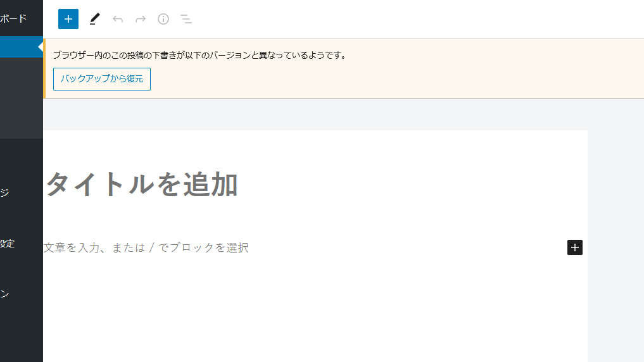
Task: Open the document details info icon
Action: coord(163,19)
